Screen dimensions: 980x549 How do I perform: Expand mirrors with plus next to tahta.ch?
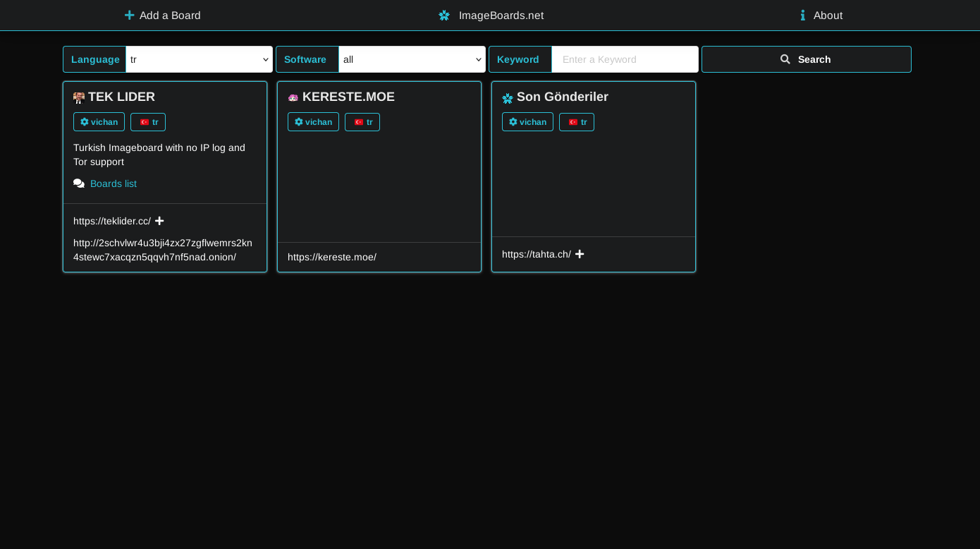pyautogui.click(x=580, y=254)
